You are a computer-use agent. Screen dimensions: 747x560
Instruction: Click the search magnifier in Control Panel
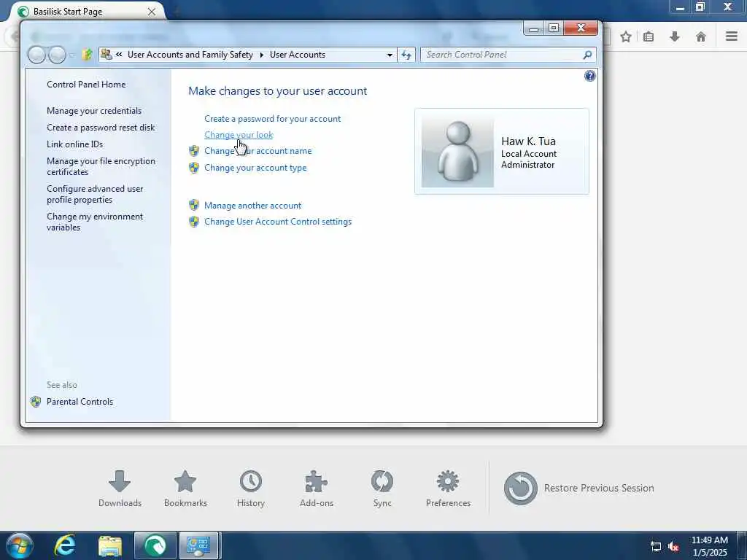click(587, 55)
